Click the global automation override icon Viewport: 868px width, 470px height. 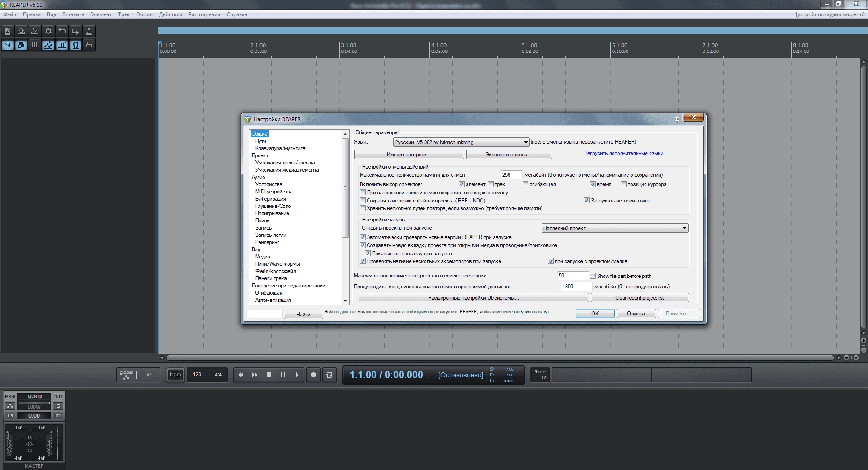pyautogui.click(x=126, y=375)
